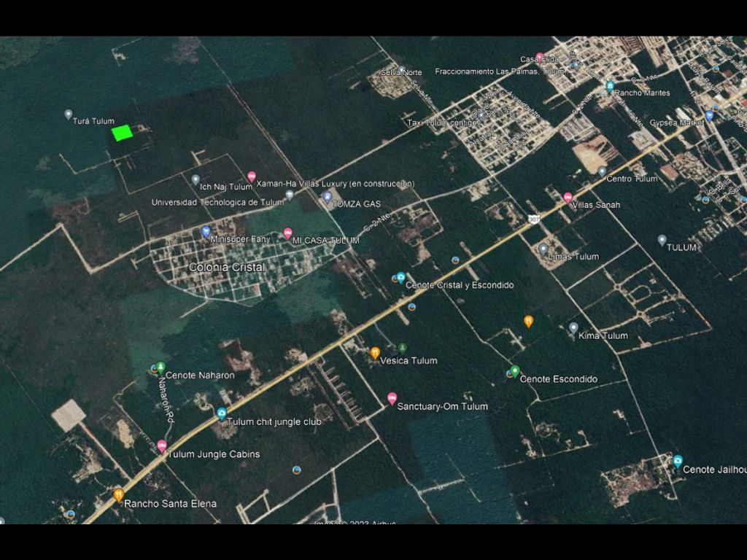Select the green Cenote Escondido park pin
Image resolution: width=747 pixels, height=560 pixels.
(515, 371)
